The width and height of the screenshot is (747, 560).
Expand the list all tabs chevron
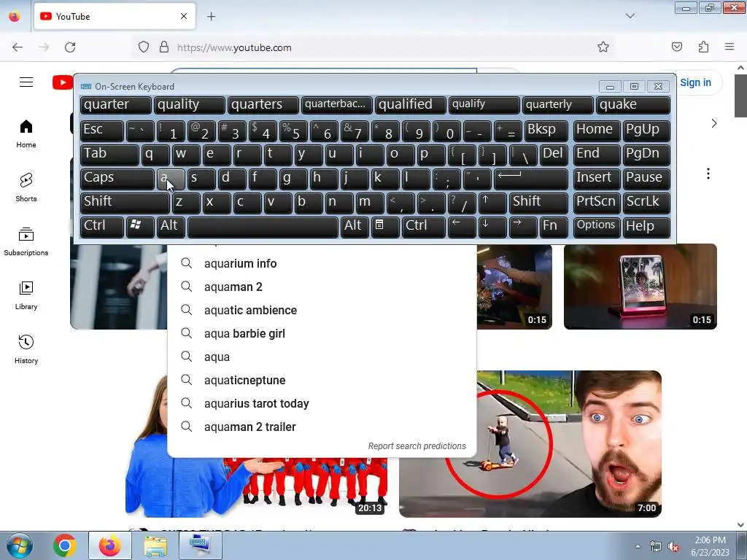(630, 16)
